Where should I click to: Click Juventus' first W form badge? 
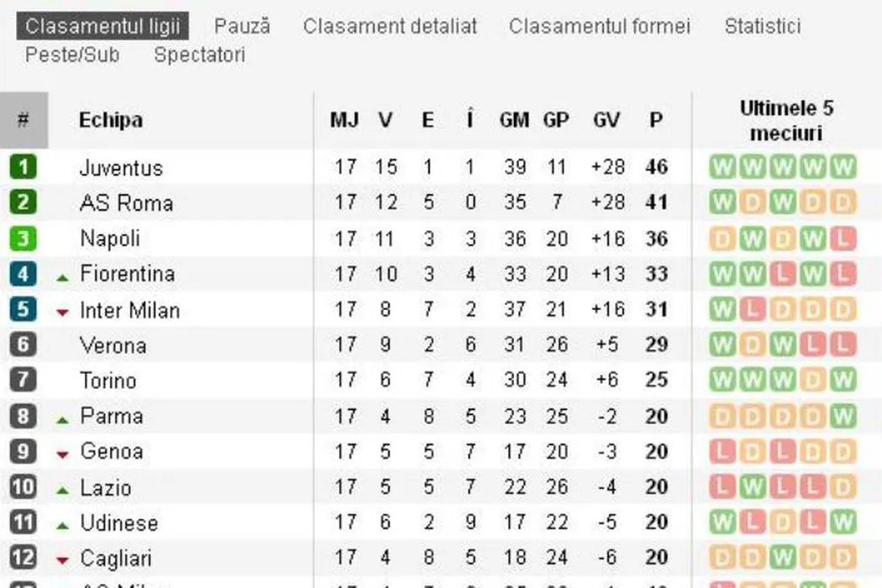coord(722,167)
